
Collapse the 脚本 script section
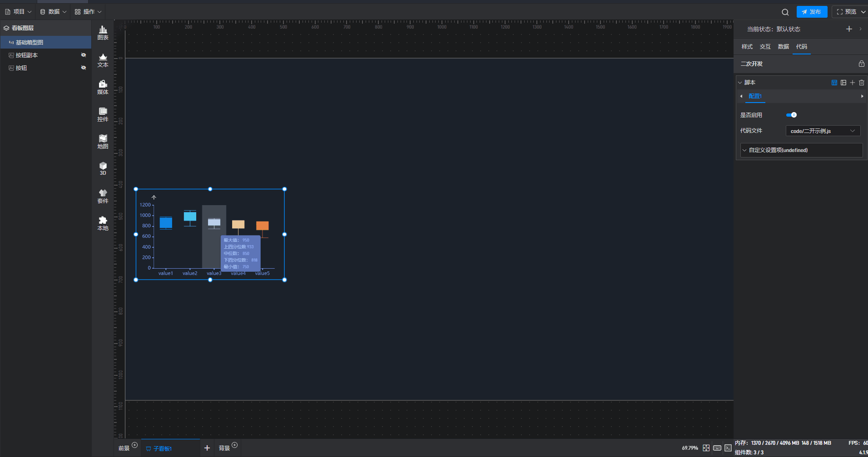pyautogui.click(x=740, y=83)
